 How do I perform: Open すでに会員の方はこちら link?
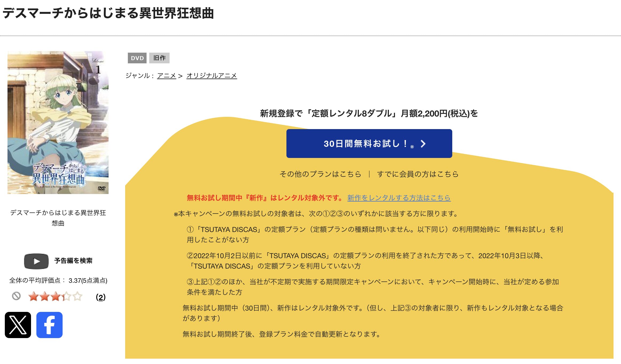(418, 174)
